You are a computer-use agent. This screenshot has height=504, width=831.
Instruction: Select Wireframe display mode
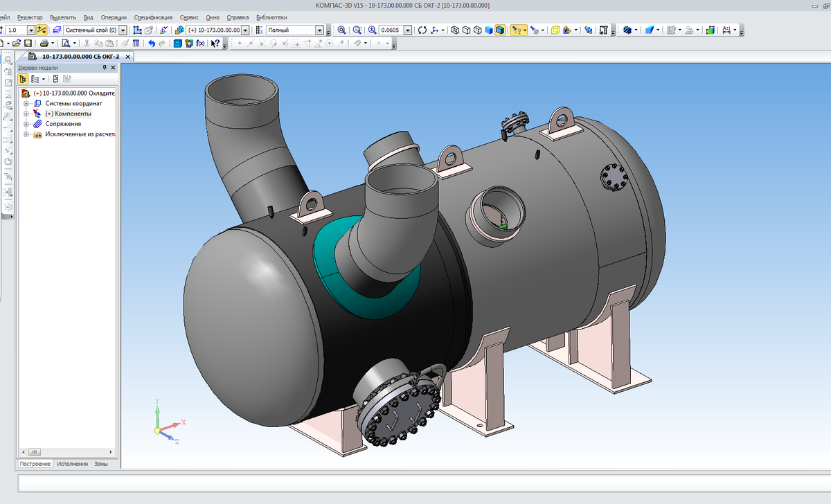tap(455, 30)
